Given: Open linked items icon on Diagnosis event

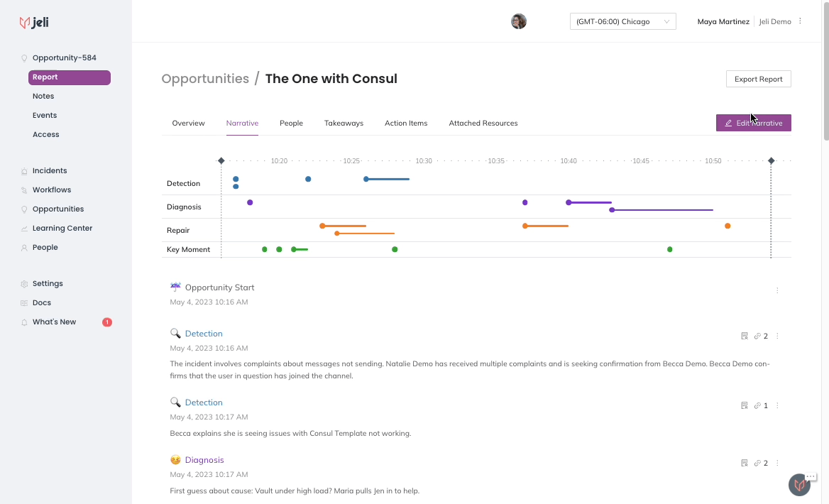Looking at the screenshot, I should pyautogui.click(x=757, y=463).
